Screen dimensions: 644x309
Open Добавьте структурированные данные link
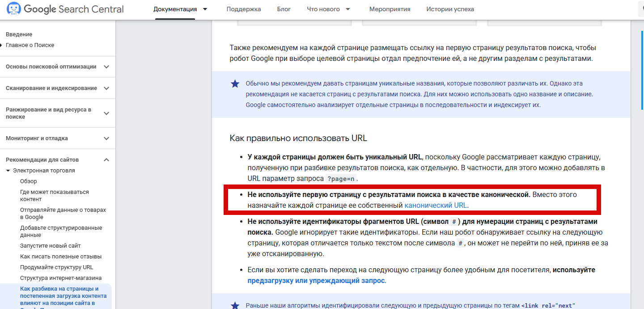(62, 232)
